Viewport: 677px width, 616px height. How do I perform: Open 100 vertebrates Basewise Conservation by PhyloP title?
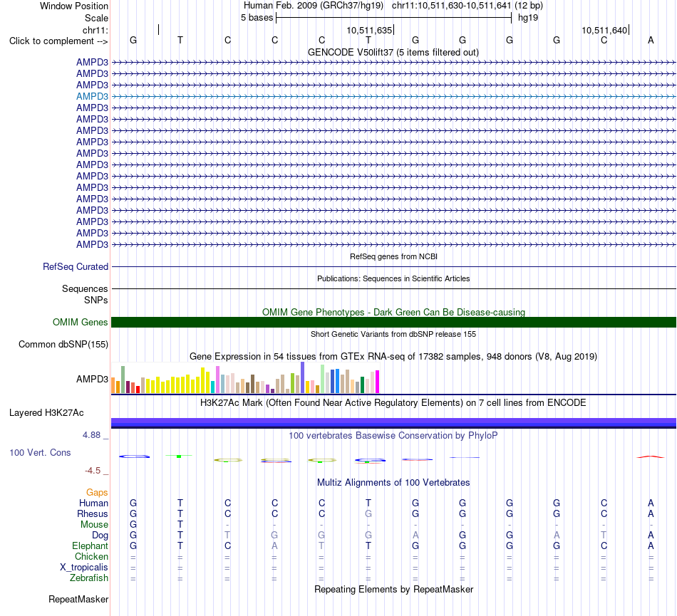pyautogui.click(x=393, y=435)
